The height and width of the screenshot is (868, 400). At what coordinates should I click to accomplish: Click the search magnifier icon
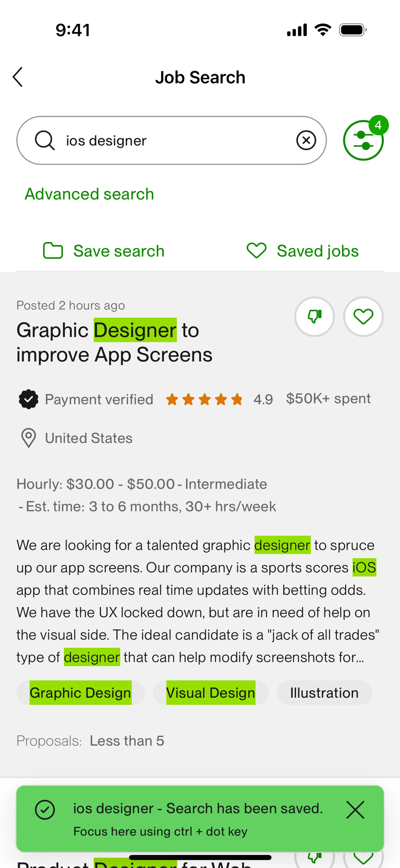pyautogui.click(x=44, y=140)
